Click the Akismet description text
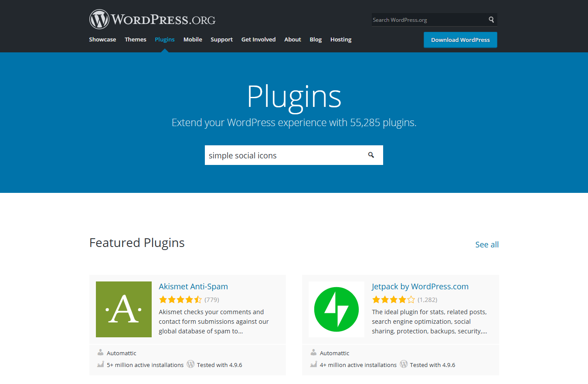The height and width of the screenshot is (384, 588). (x=214, y=322)
